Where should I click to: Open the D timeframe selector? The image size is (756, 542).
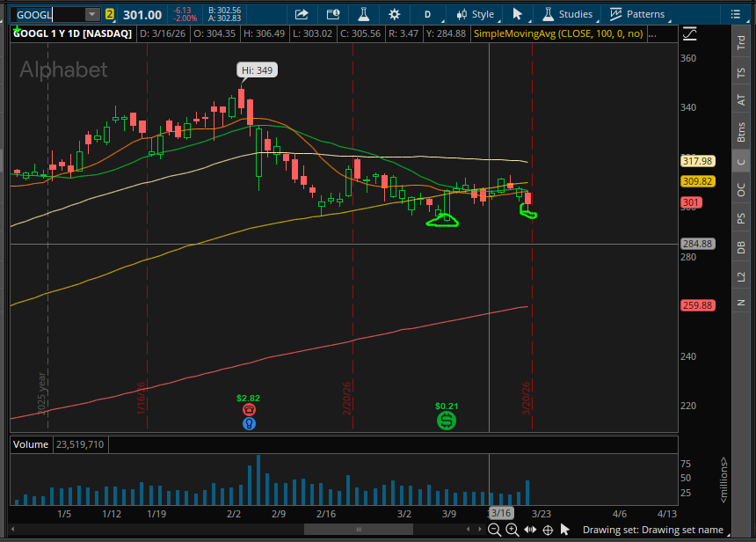[x=427, y=14]
